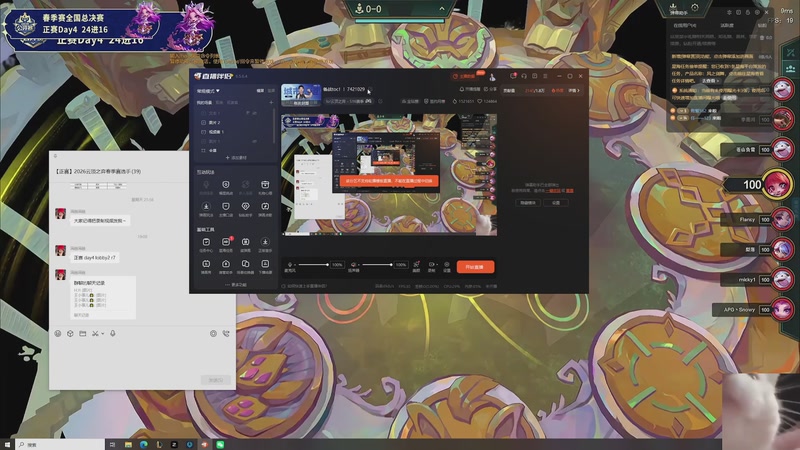Screen dimensions: 800x450
Task: Open the headset support icon in title bar
Action: [524, 76]
